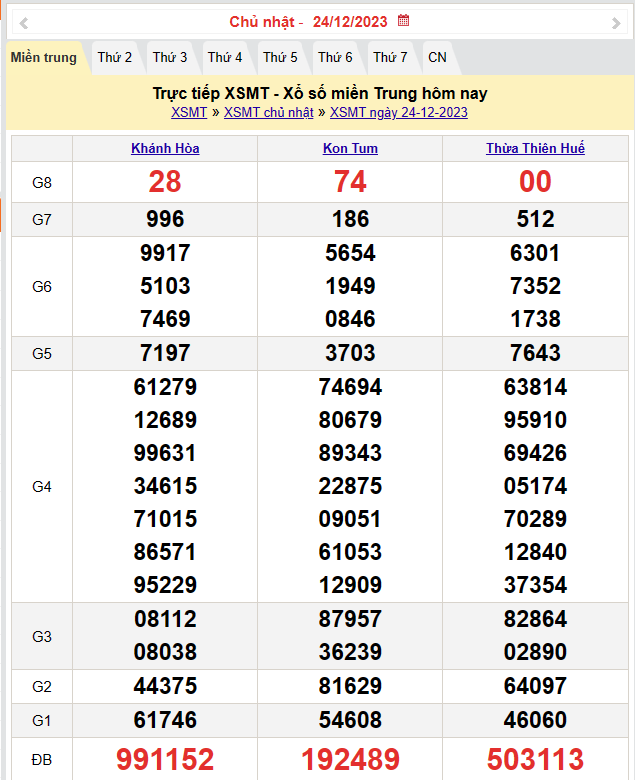Switch to the Thứ 3 tab
Screen dimensions: 635x780
[170, 58]
